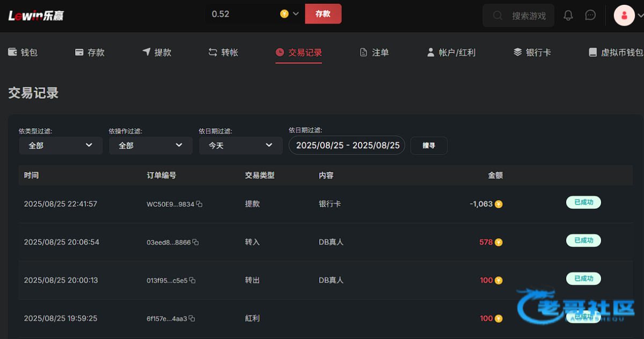Open the 依操作过滤 operation filter dropdown
Screen dimensions: 644x339
(150, 145)
